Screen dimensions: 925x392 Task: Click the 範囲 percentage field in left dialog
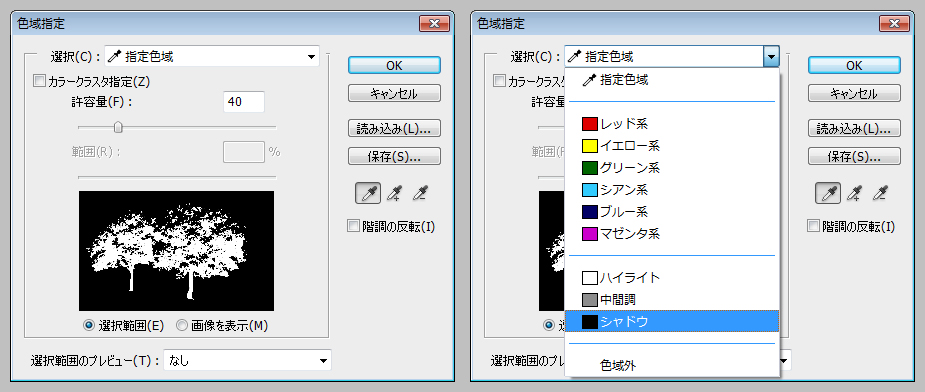(244, 152)
